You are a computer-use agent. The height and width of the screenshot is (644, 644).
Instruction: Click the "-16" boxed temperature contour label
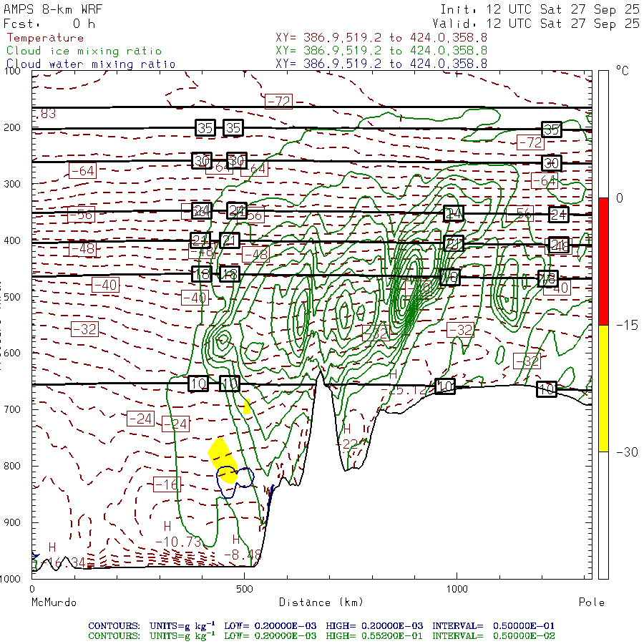click(167, 484)
